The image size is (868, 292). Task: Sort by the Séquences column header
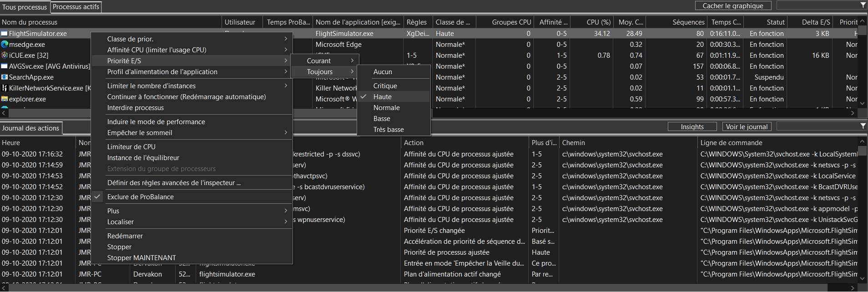[677, 22]
